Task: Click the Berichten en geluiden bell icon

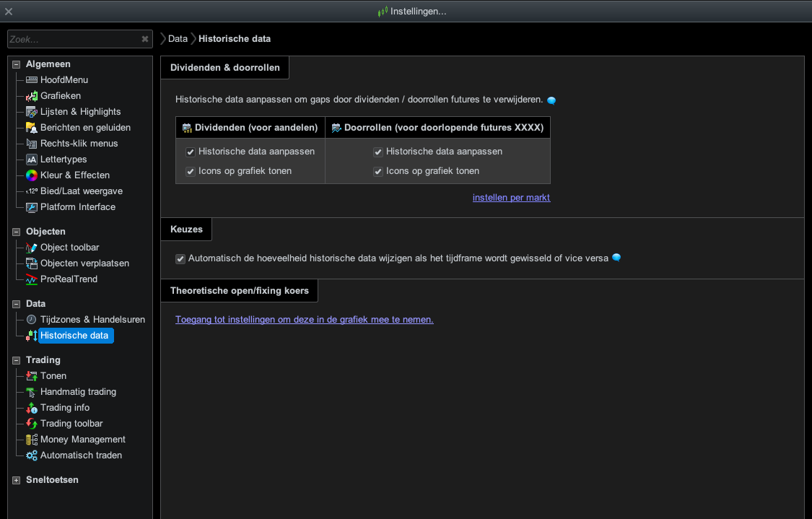Action: click(32, 128)
